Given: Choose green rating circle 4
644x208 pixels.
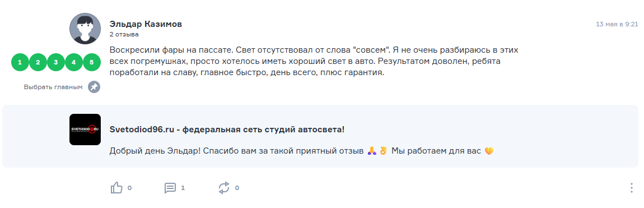Looking at the screenshot, I should 74,62.
